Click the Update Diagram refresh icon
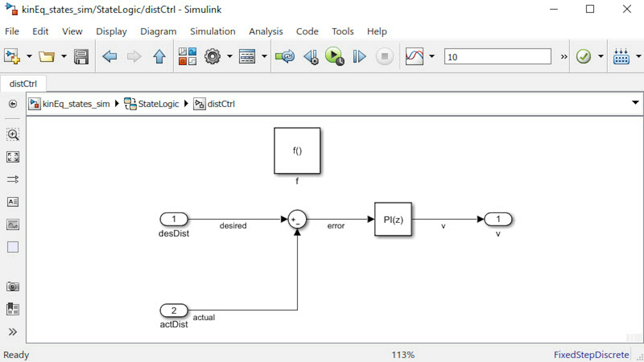 click(285, 56)
